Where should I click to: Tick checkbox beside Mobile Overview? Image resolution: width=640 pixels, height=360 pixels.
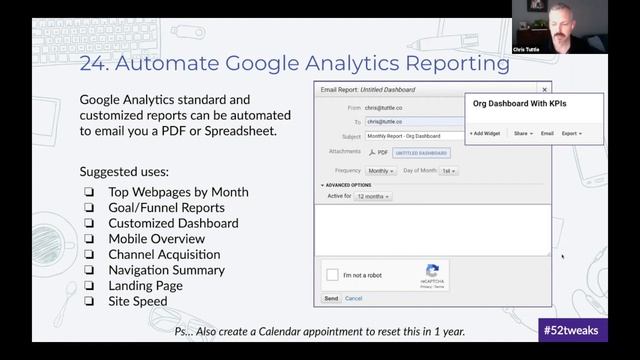tap(89, 238)
